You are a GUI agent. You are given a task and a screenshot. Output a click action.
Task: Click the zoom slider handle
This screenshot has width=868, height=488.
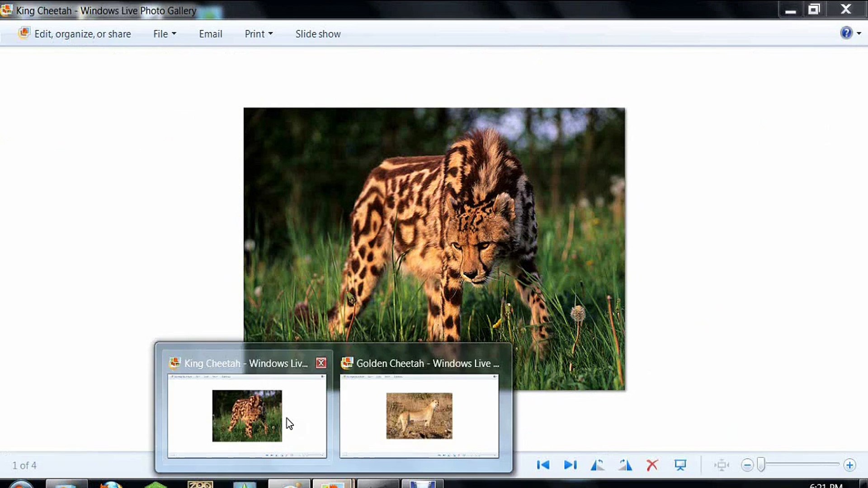click(761, 465)
